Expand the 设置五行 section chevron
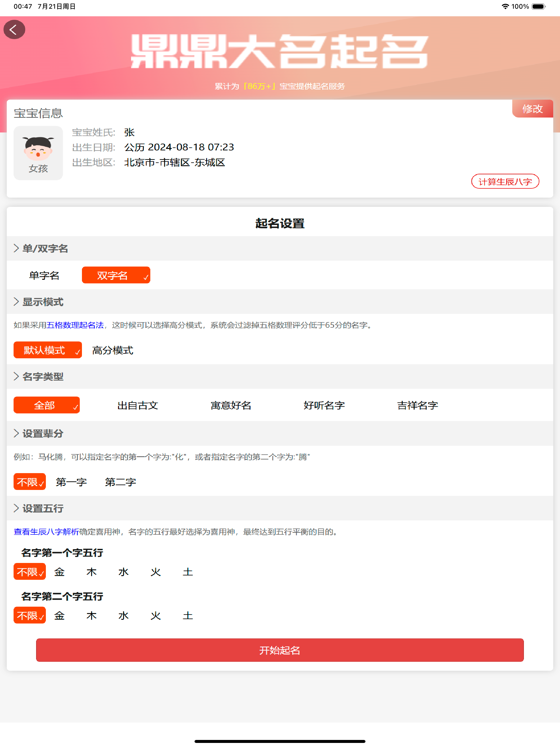The height and width of the screenshot is (747, 560). pyautogui.click(x=16, y=508)
